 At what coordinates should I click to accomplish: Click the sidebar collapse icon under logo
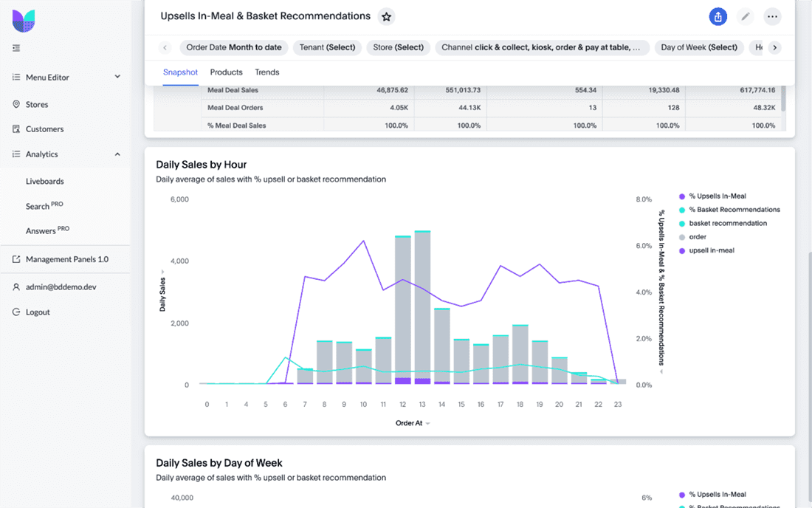click(x=16, y=48)
